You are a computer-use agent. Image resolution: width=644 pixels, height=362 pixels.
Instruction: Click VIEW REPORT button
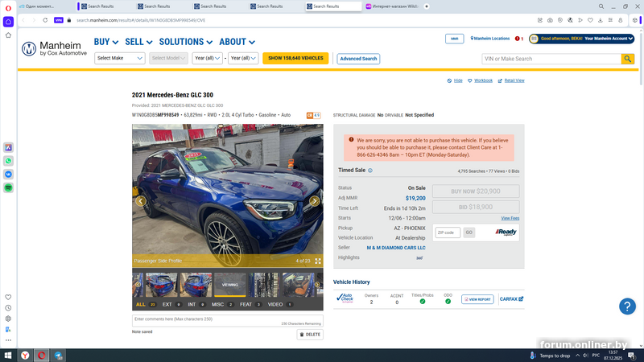coord(477,299)
